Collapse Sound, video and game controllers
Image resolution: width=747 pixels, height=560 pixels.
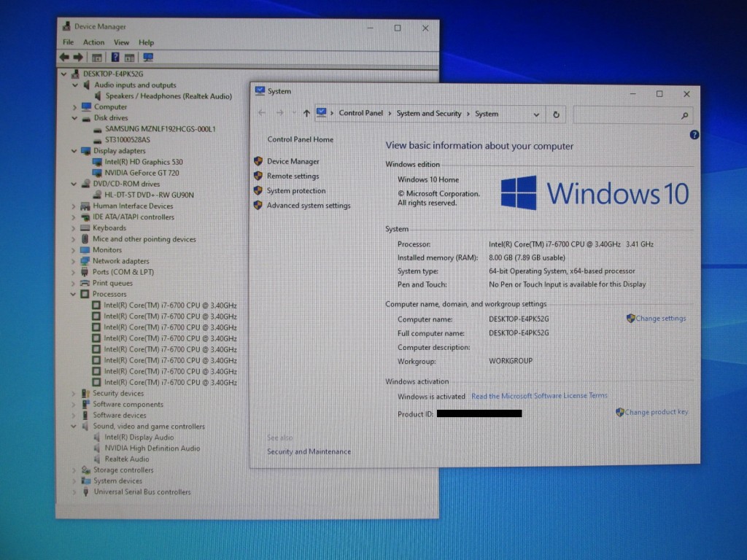(74, 426)
